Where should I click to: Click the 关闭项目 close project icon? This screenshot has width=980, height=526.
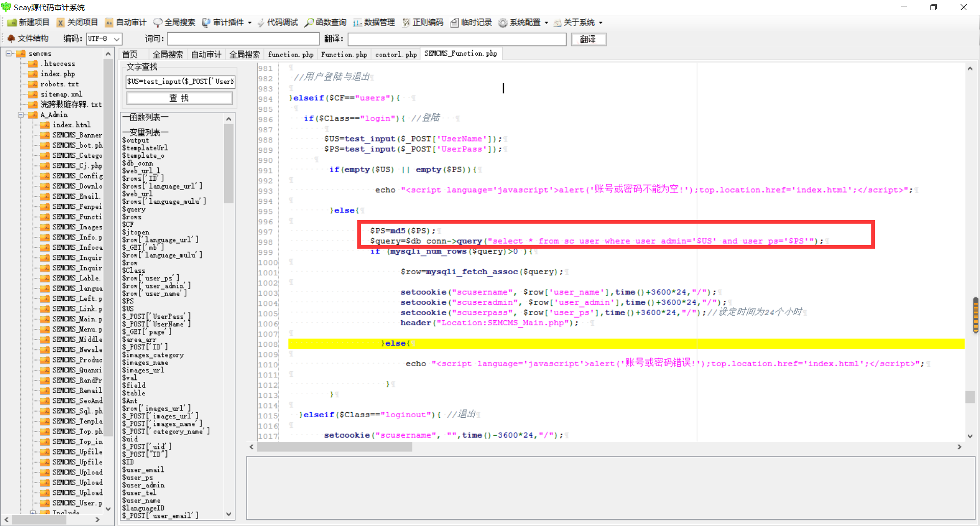click(x=61, y=22)
